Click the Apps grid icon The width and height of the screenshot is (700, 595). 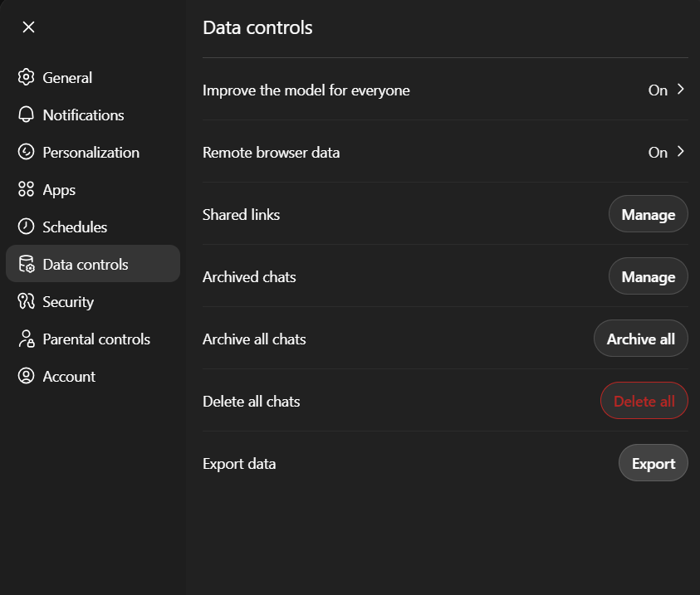[27, 190]
